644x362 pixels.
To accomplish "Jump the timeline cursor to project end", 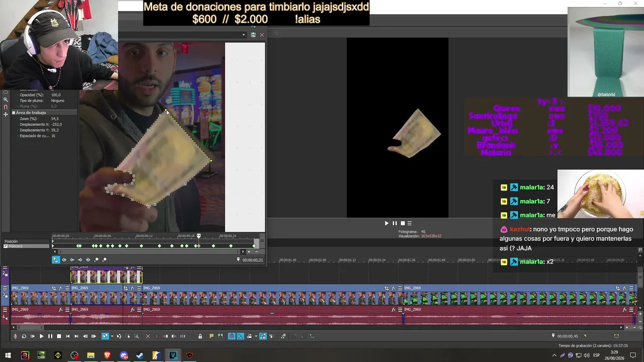I will point(76,336).
